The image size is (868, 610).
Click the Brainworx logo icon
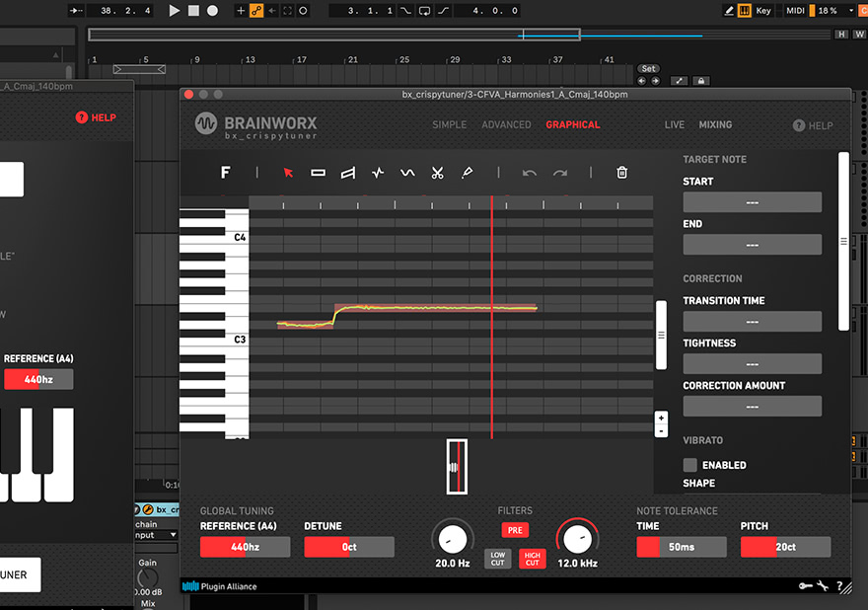point(206,123)
